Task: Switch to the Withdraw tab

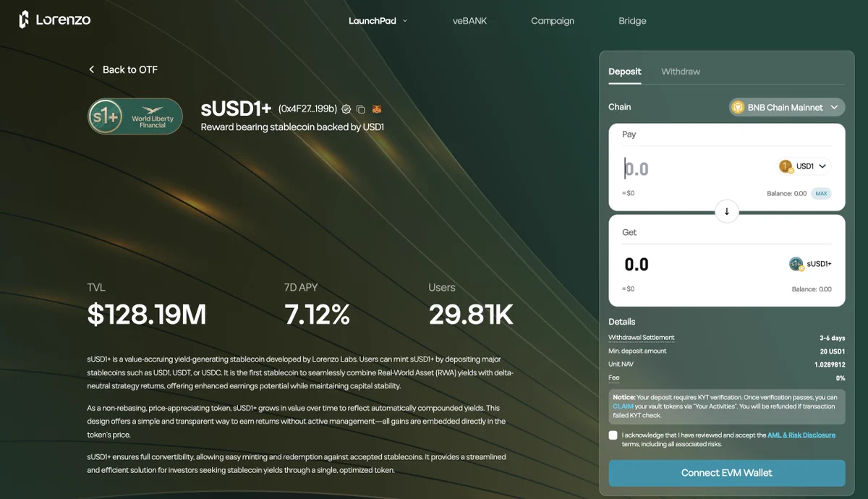Action: tap(681, 72)
